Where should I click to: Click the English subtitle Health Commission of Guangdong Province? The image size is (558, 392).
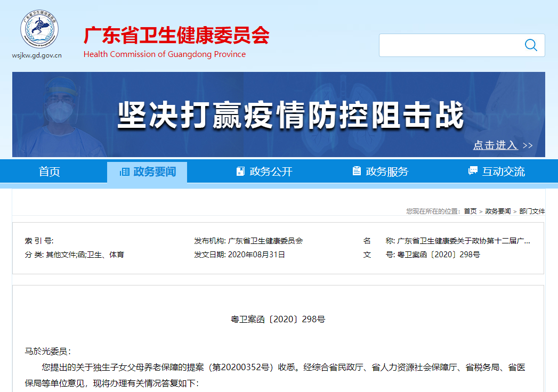[165, 54]
